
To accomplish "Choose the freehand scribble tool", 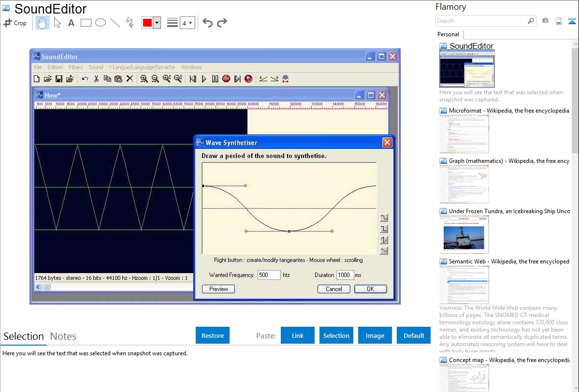I will click(x=130, y=23).
